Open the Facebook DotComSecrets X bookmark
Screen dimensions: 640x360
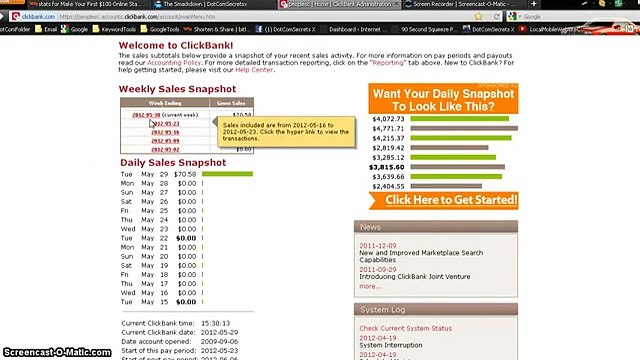pos(285,29)
